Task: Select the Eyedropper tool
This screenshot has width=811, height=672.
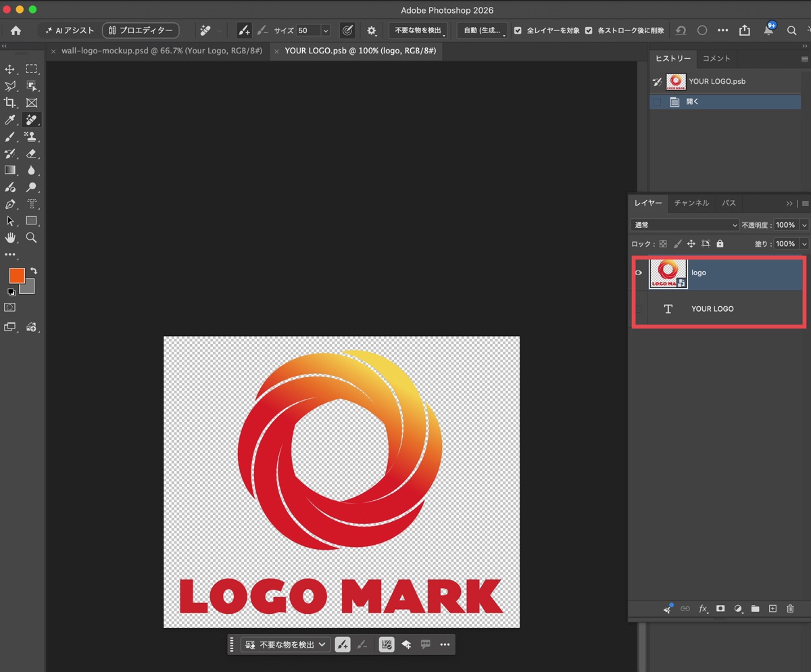Action: (10, 120)
